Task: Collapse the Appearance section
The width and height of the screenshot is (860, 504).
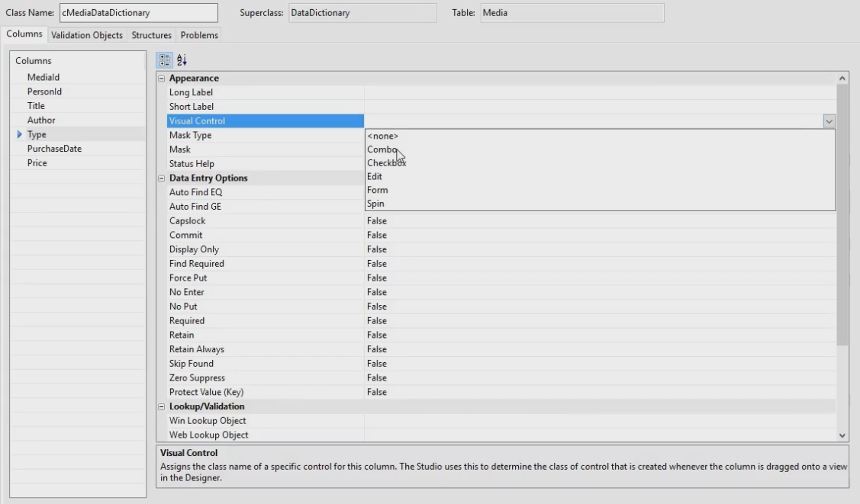Action: point(161,79)
